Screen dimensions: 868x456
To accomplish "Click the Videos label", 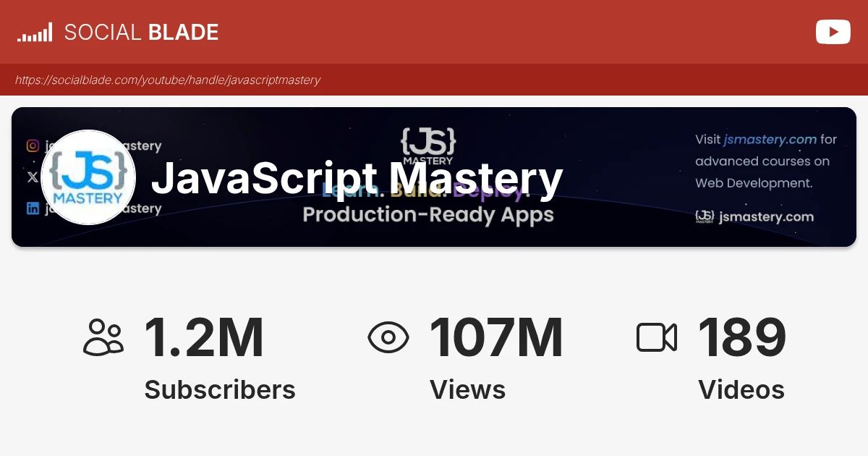I will click(741, 389).
